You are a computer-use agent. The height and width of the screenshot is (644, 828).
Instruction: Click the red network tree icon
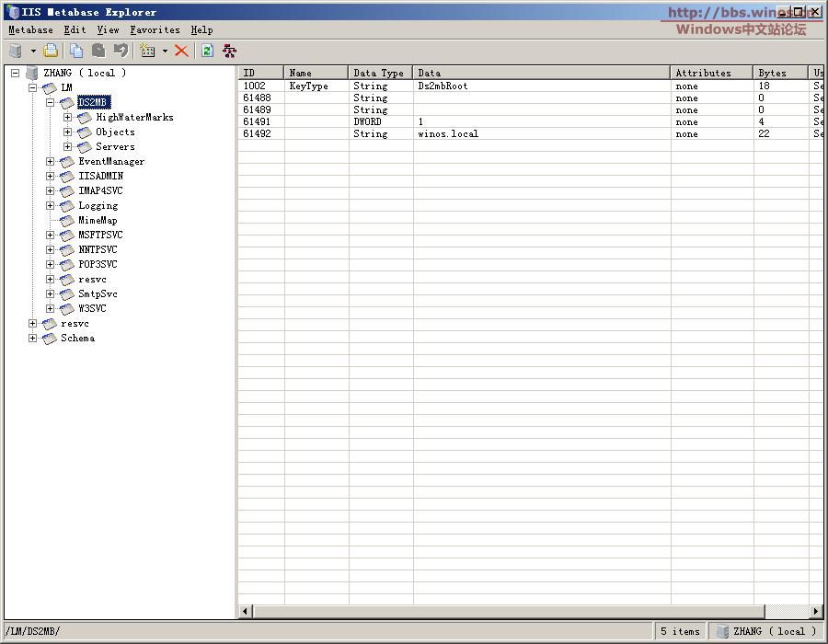point(229,51)
